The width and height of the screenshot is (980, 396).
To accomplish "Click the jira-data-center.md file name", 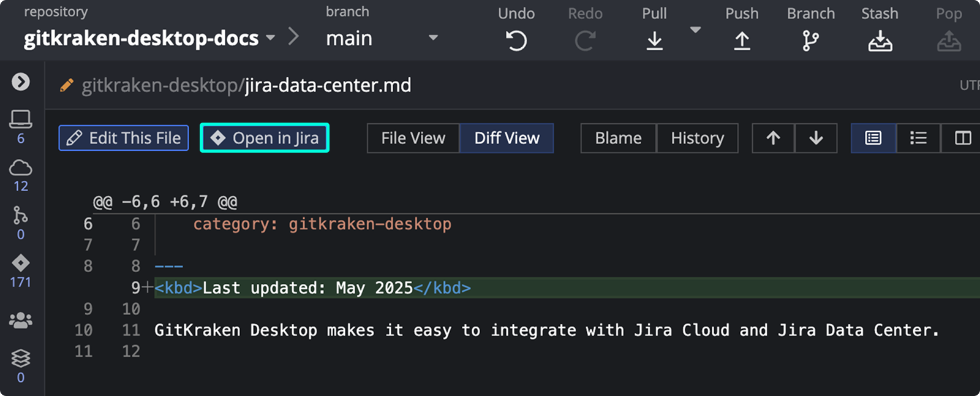I will (328, 85).
